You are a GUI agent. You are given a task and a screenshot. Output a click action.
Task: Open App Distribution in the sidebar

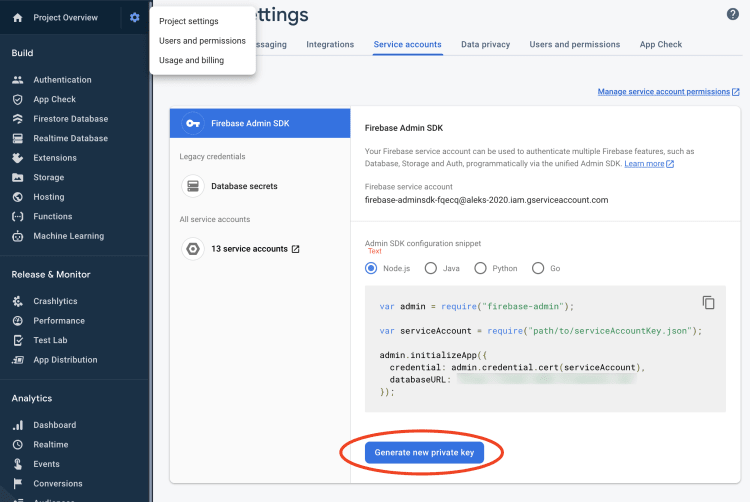65,360
